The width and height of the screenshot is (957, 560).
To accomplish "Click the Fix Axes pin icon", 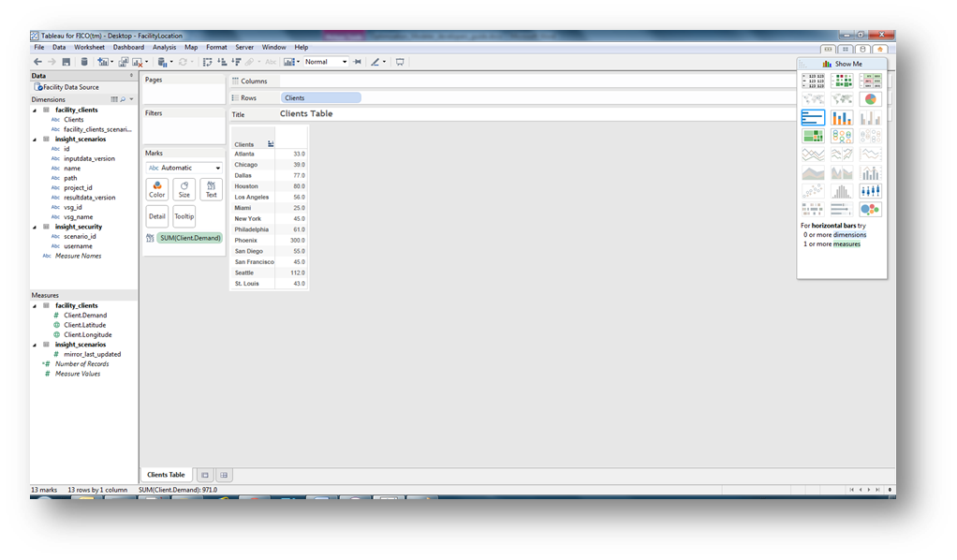I will pos(358,62).
